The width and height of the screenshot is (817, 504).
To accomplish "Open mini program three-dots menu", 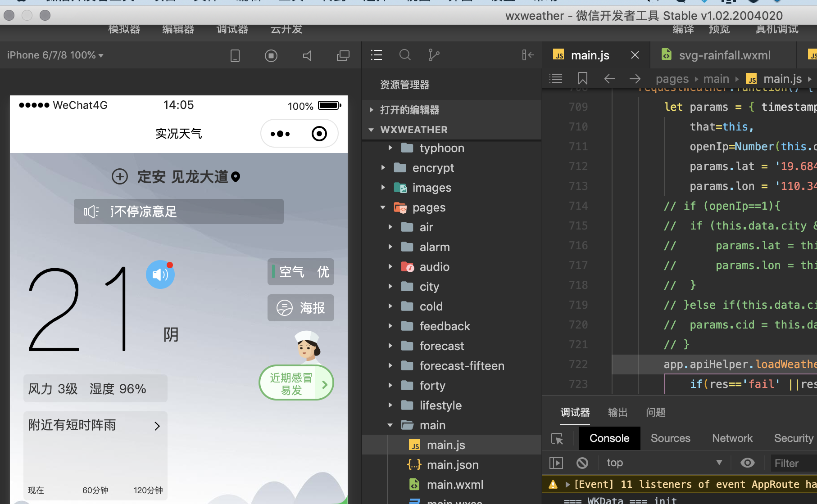I will click(280, 134).
